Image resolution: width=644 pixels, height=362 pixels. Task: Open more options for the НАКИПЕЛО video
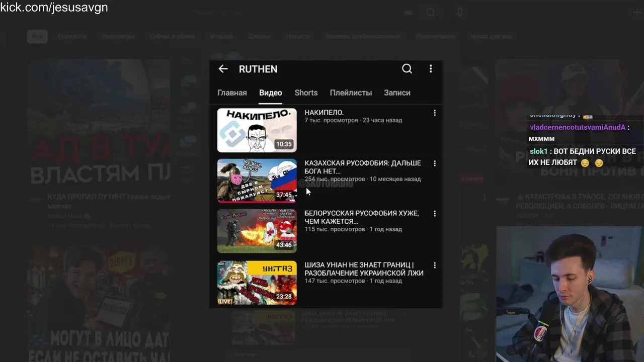pos(435,113)
